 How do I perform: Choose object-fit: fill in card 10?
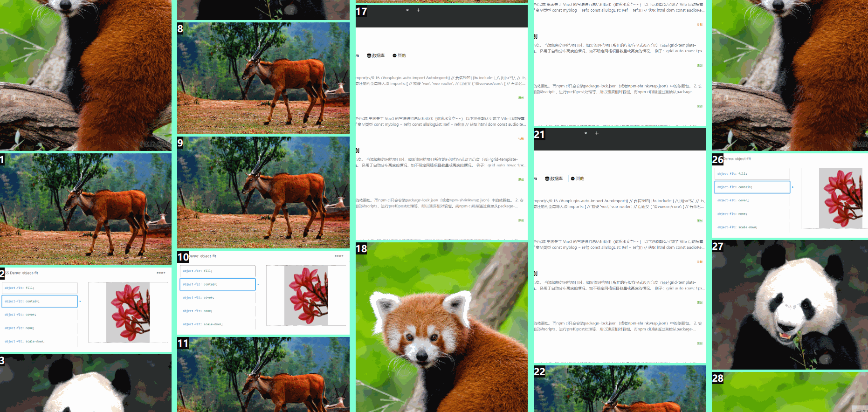point(218,271)
